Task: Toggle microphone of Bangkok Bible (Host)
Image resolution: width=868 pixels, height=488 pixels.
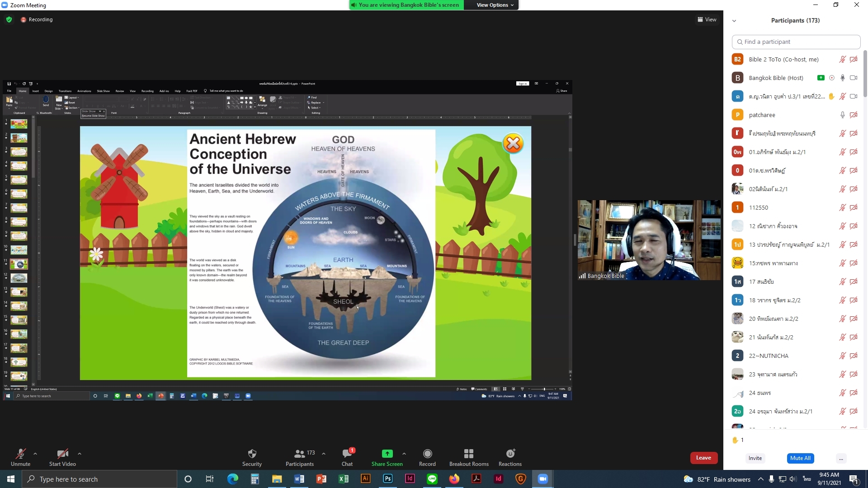Action: click(x=842, y=78)
